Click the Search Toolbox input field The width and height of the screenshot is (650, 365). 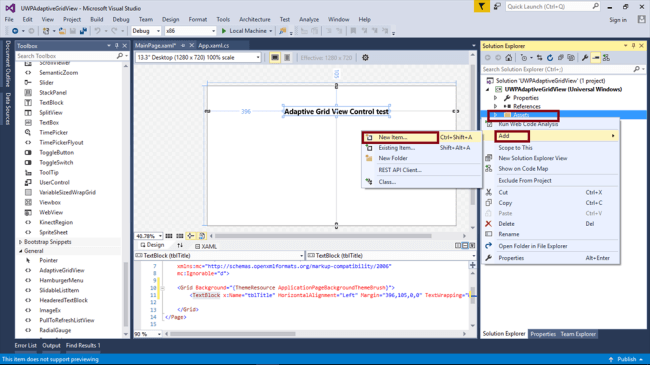tap(66, 56)
